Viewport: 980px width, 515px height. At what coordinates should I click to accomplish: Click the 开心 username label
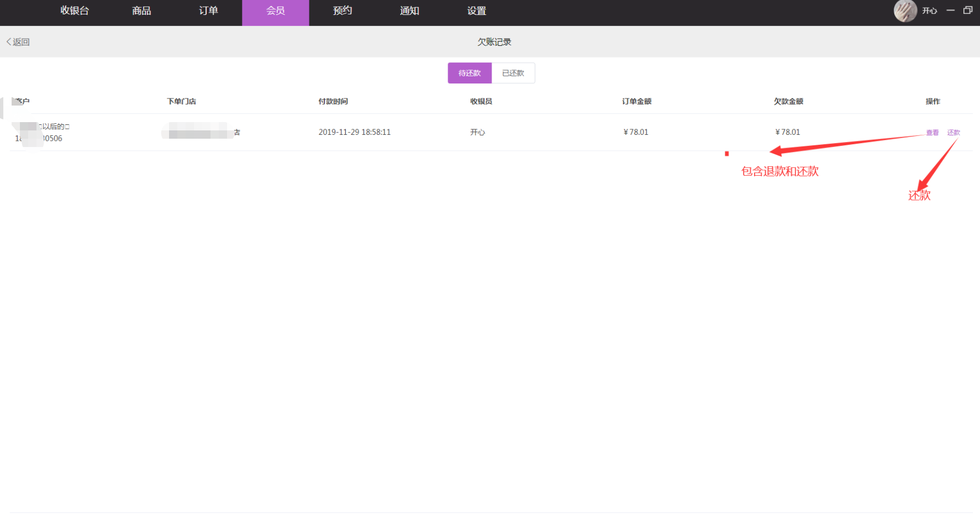point(930,11)
